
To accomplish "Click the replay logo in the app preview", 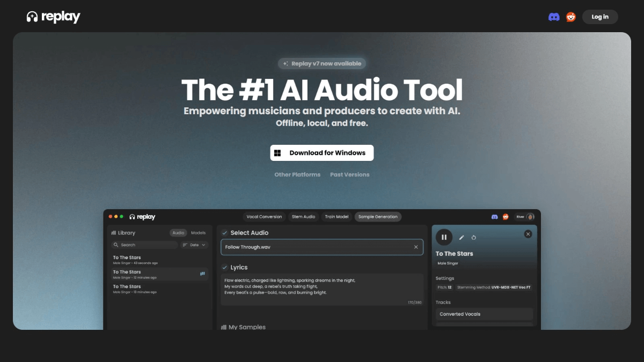I will [142, 217].
